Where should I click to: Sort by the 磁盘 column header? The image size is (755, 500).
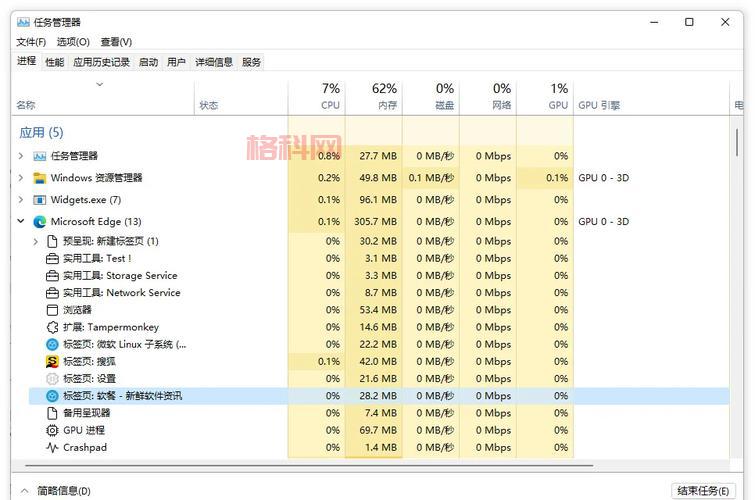pos(431,97)
